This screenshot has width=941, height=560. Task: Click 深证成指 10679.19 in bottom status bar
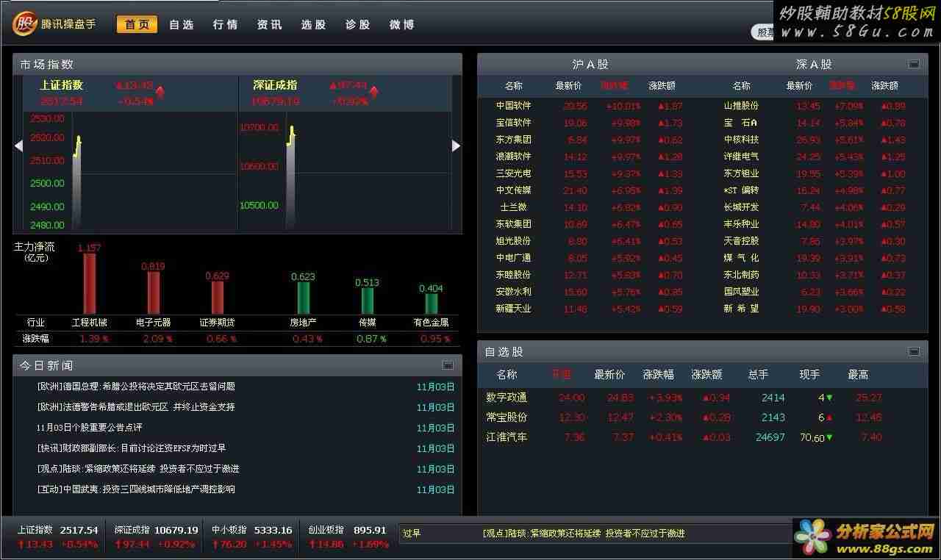[x=156, y=530]
